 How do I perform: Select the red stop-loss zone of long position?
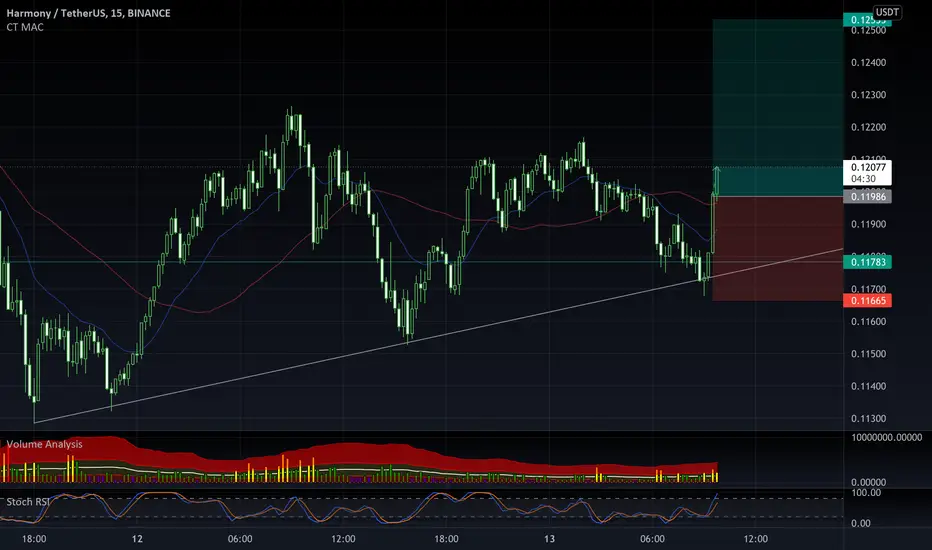(x=777, y=249)
